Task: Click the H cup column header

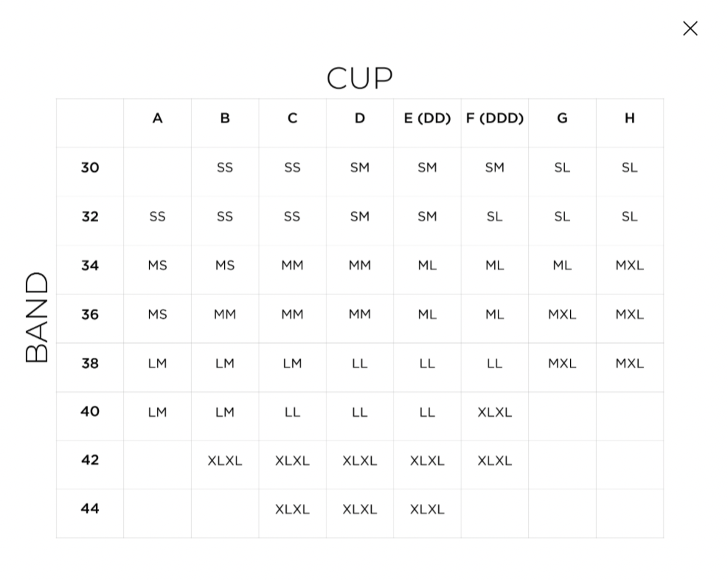Action: pos(629,118)
